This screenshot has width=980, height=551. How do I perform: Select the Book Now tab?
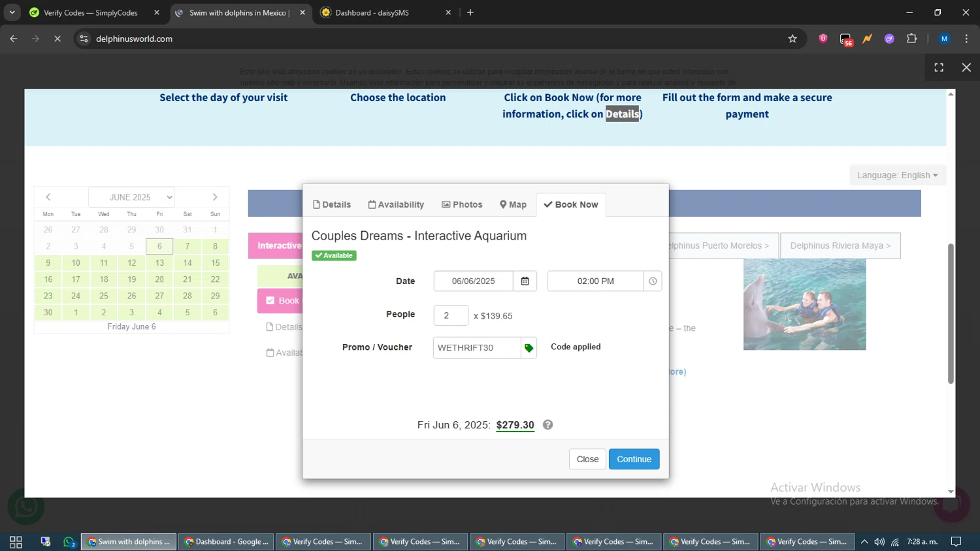click(x=571, y=204)
